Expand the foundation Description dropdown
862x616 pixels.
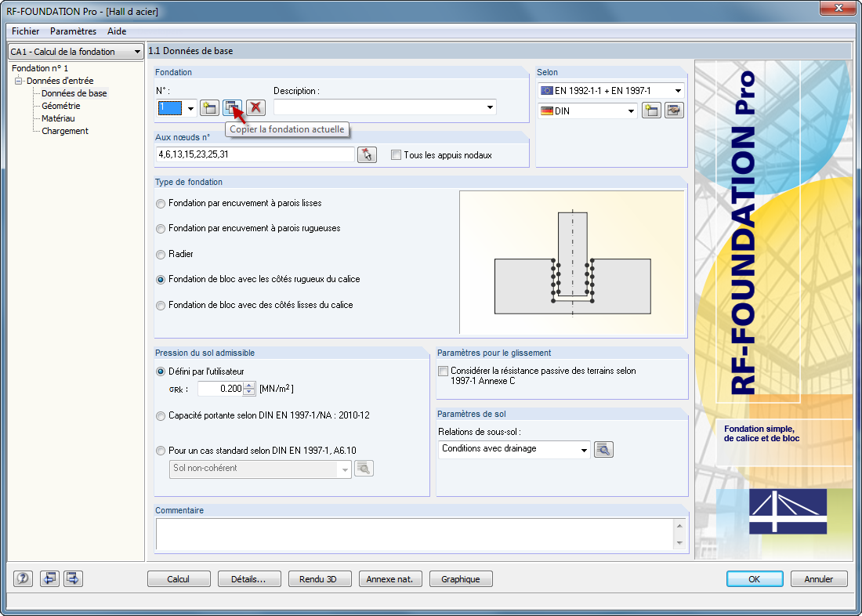490,107
